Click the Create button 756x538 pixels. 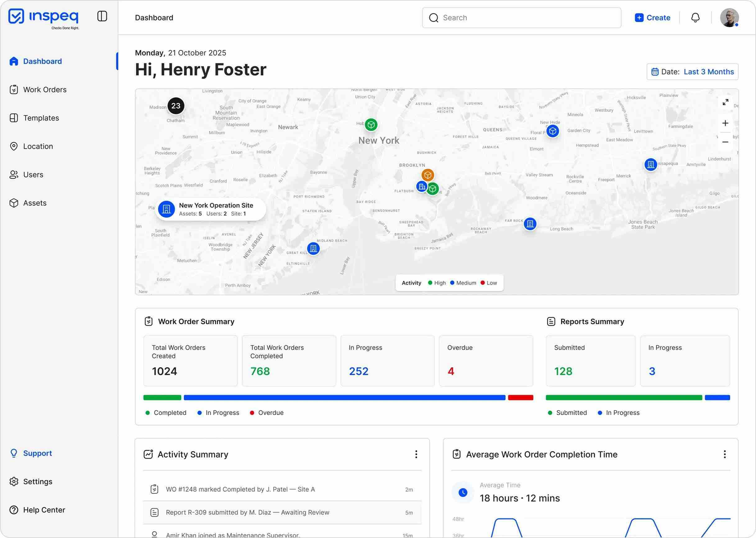(x=652, y=18)
